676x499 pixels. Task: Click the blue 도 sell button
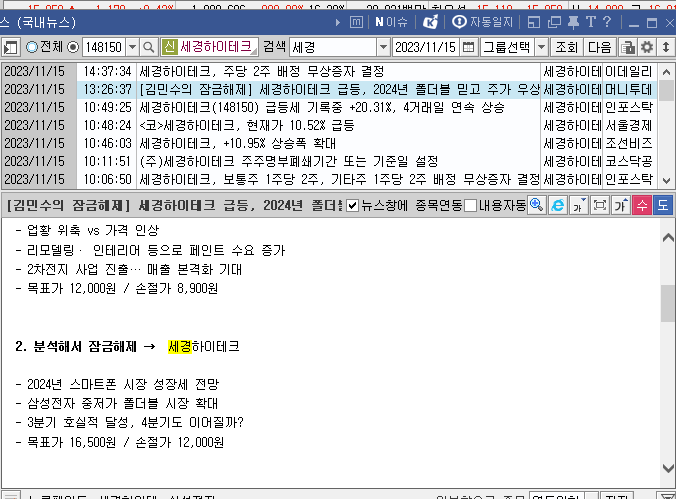point(663,205)
